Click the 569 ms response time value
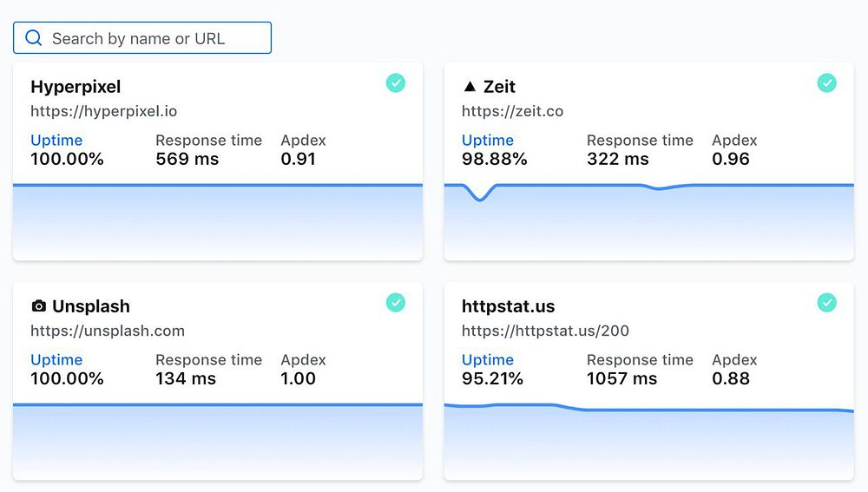The height and width of the screenshot is (492, 868). tap(187, 160)
